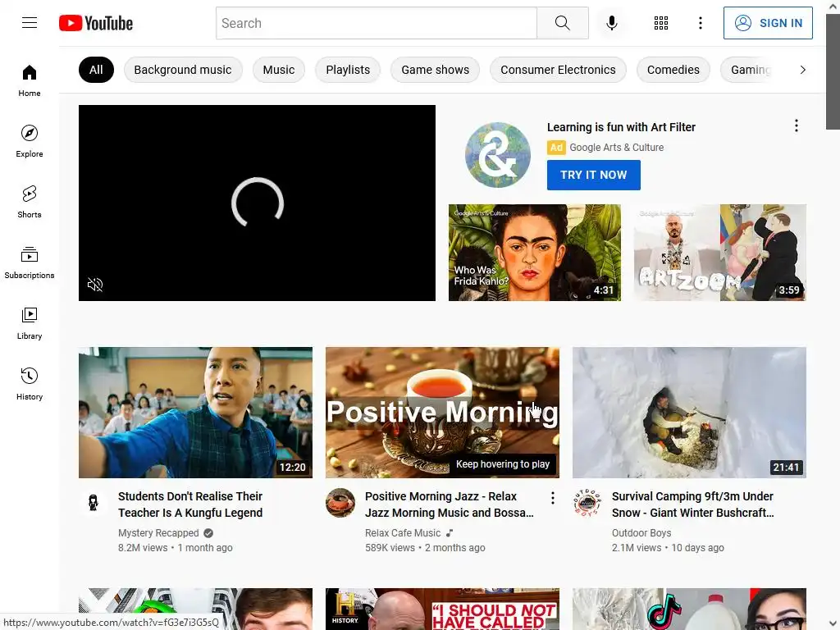Open the TikTok logo video thumbnail
The width and height of the screenshot is (840, 630).
point(689,609)
